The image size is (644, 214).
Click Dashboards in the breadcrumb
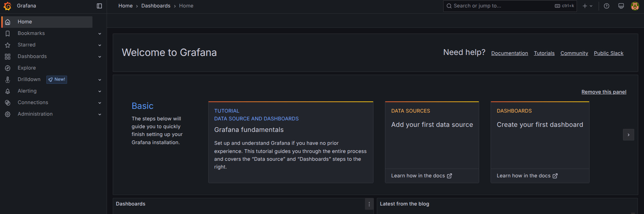click(x=156, y=6)
